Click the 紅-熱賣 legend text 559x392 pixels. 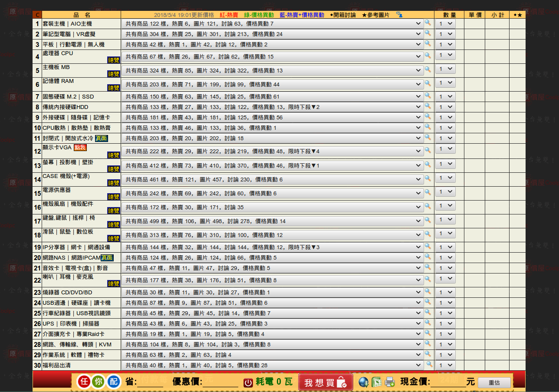tap(229, 15)
